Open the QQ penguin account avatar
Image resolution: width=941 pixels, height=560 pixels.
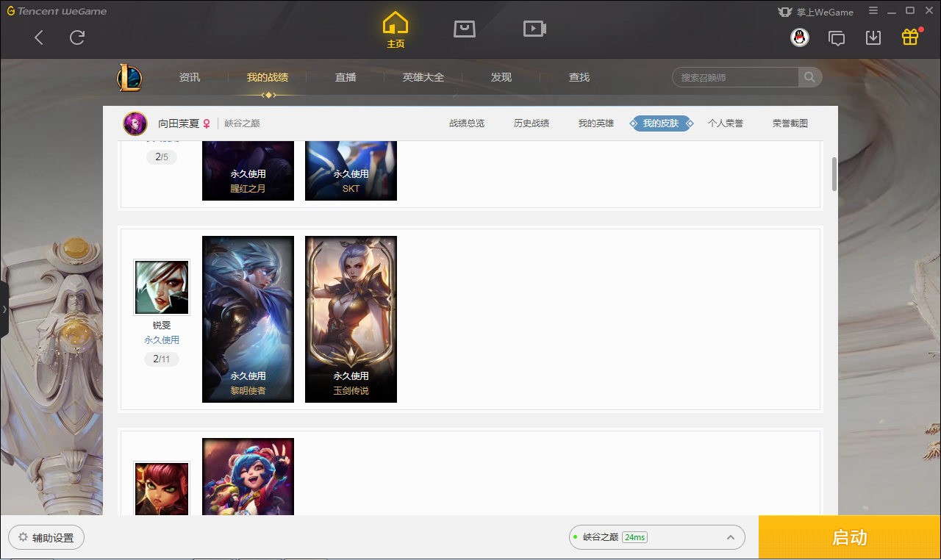click(800, 37)
